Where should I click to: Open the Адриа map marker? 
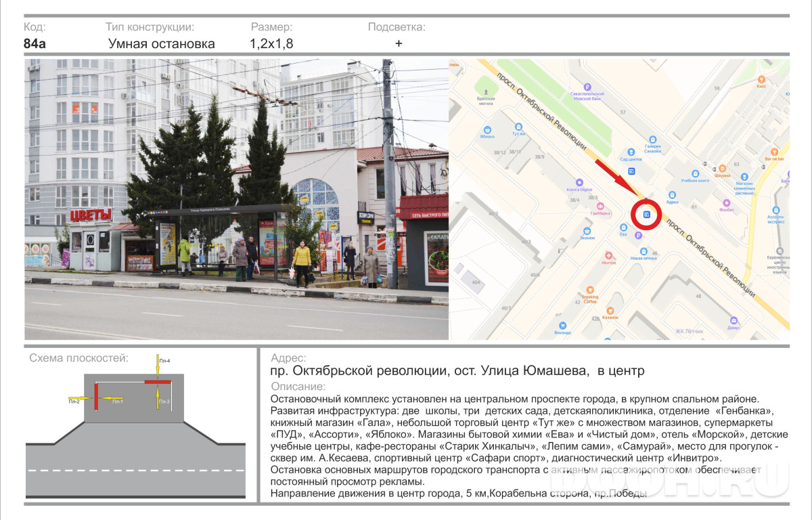pyautogui.click(x=673, y=195)
